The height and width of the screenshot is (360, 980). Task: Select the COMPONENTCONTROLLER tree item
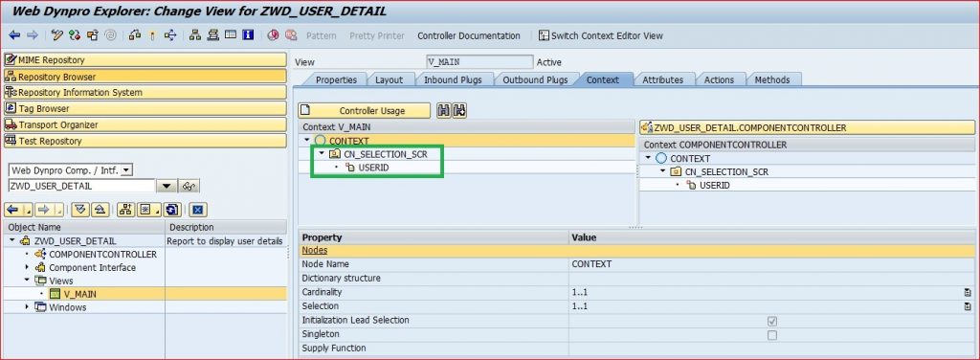click(x=102, y=254)
